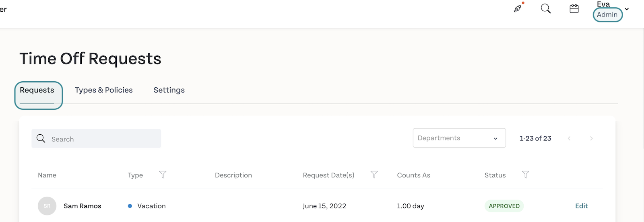Open the Settings tab
Screen dimensions: 644x222
tap(169, 90)
